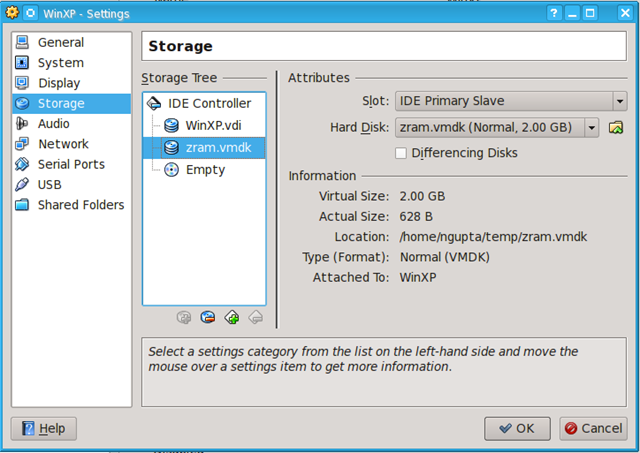Click the Remove Attachment icon
Screen dimensions: 640x453
click(x=208, y=318)
